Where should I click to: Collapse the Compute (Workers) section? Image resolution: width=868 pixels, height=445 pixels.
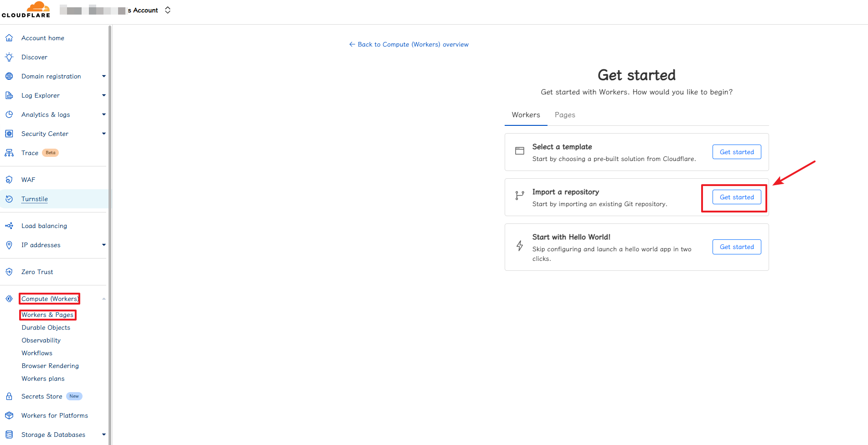103,299
